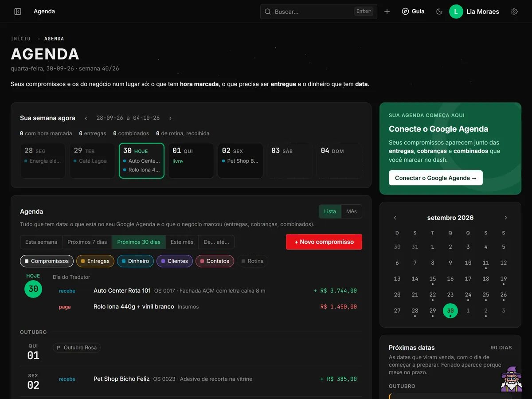Select the Próximos 30 dias range
The width and height of the screenshot is (532, 399).
139,242
